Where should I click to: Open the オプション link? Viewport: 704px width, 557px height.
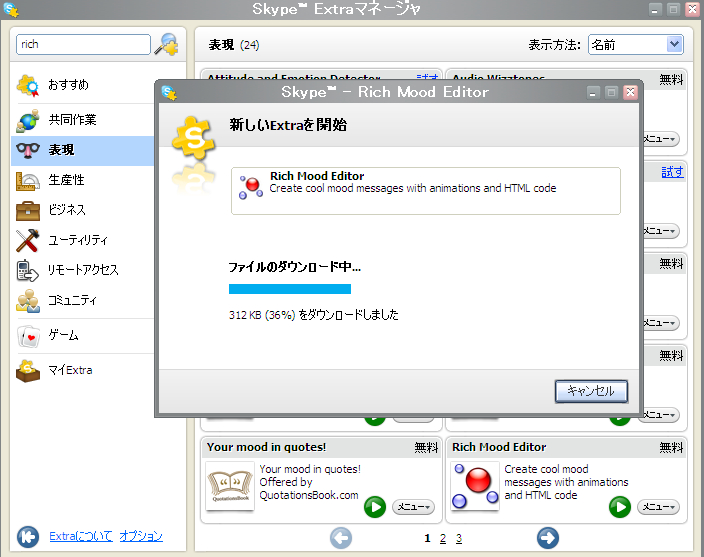tap(141, 536)
